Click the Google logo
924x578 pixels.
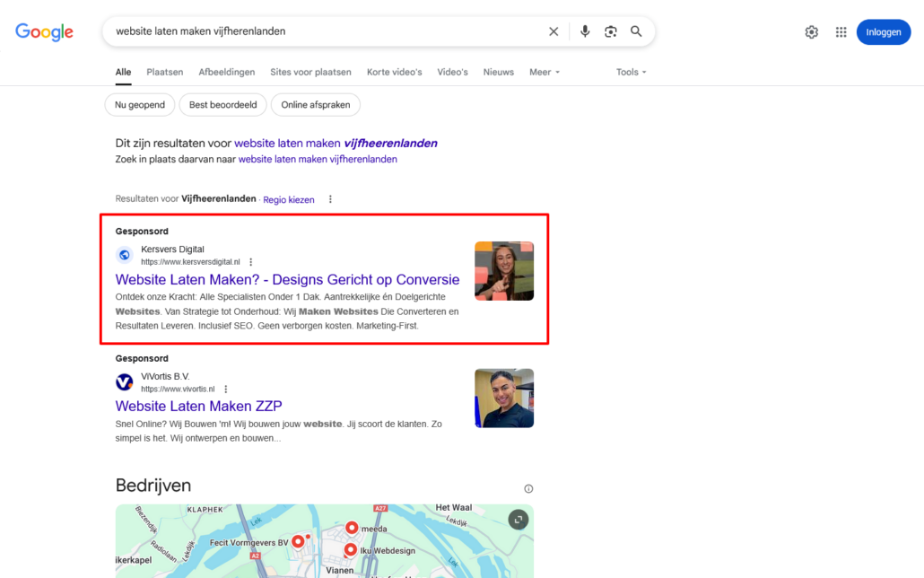coord(44,32)
